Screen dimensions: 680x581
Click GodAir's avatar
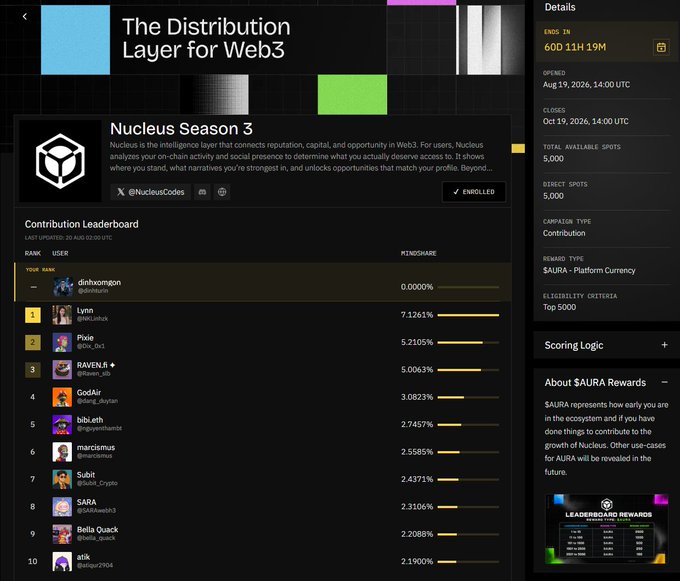pos(62,397)
